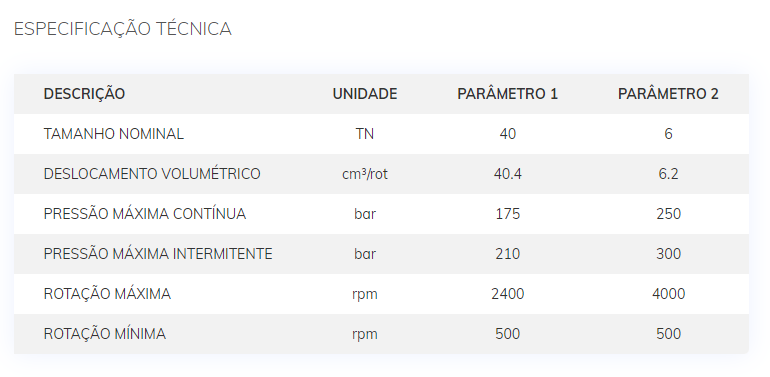Click the 4000 rpm value

pos(668,294)
